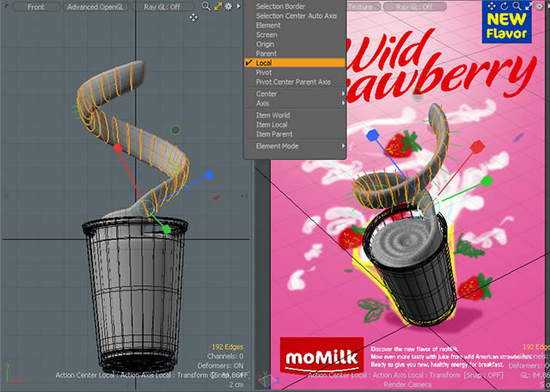Choose Selection Border action center
The width and height of the screenshot is (550, 392).
295,6
